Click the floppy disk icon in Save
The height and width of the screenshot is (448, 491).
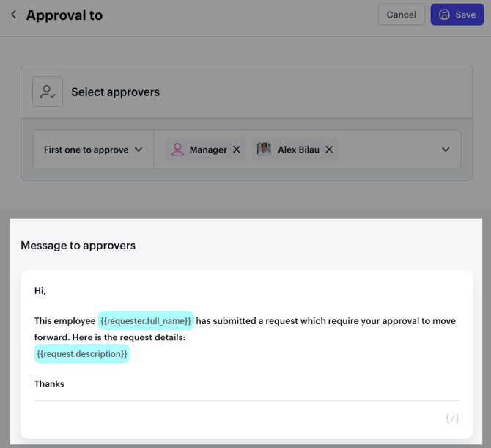pos(444,15)
